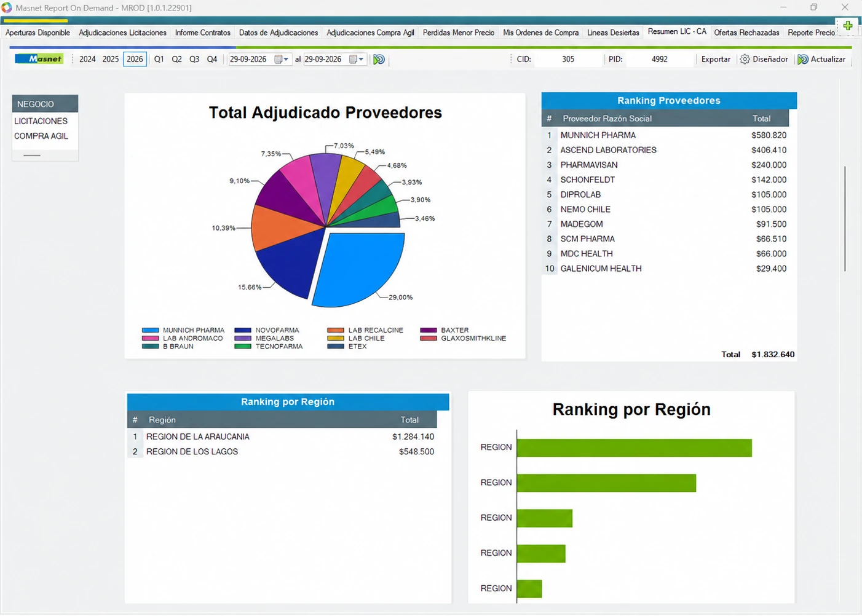Toggle the Q3 quarter filter
The height and width of the screenshot is (616, 862).
[x=194, y=60]
